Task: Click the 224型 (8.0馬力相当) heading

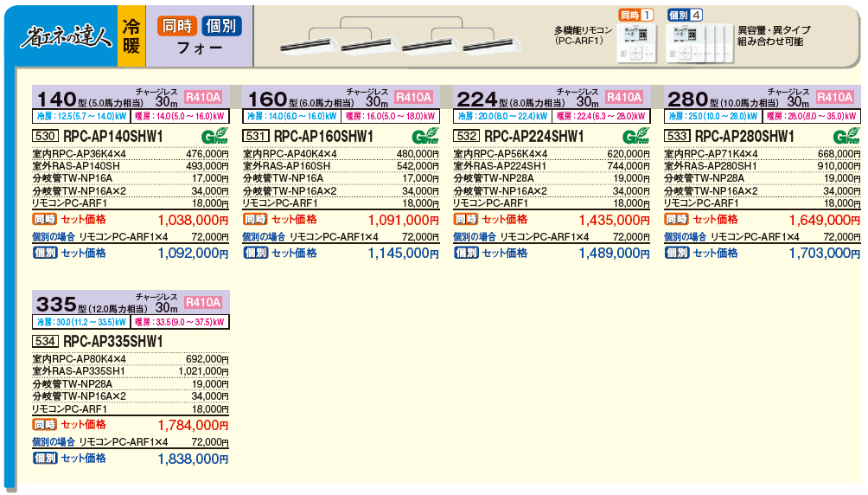Action: click(510, 100)
